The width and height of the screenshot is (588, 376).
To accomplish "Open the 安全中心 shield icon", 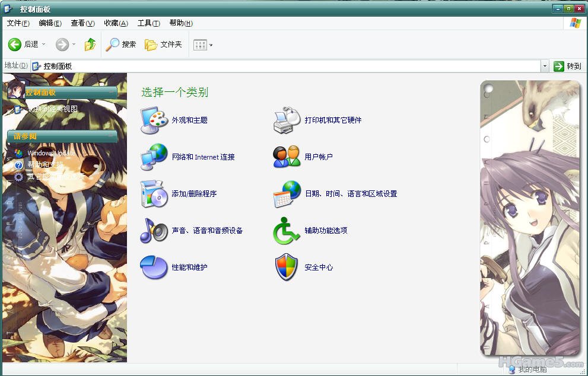I will (287, 267).
